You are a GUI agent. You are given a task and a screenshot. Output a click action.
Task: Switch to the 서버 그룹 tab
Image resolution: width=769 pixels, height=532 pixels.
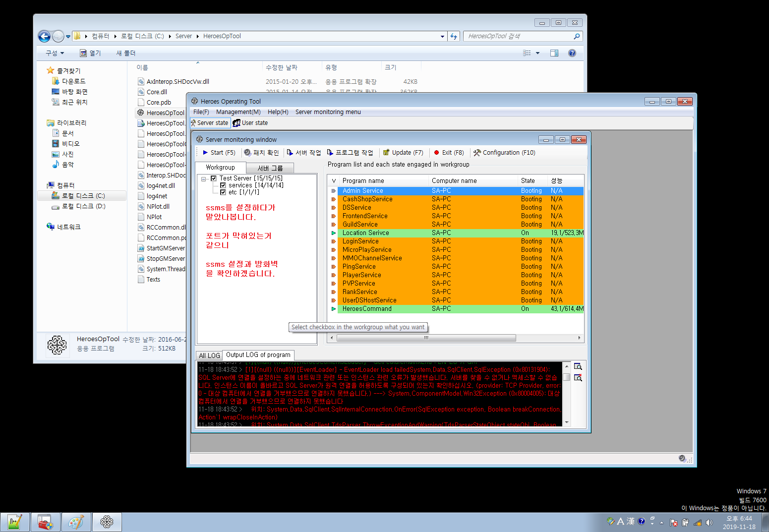tap(270, 168)
